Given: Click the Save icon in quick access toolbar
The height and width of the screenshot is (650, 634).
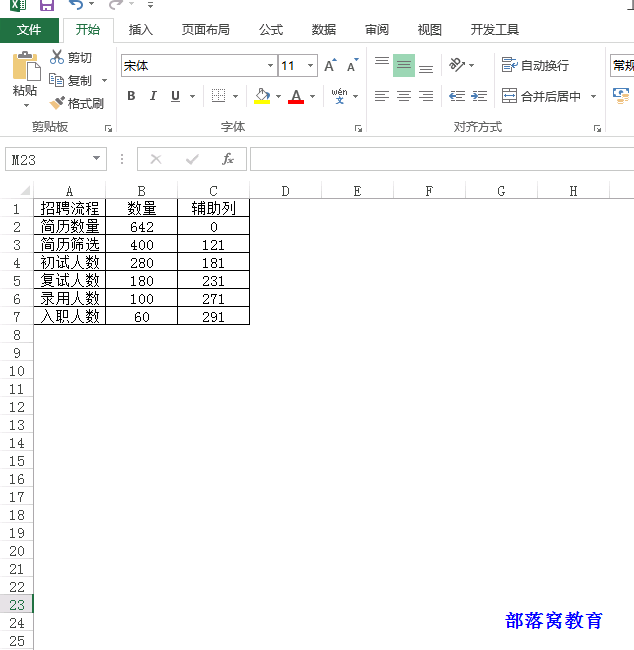Looking at the screenshot, I should 47,6.
